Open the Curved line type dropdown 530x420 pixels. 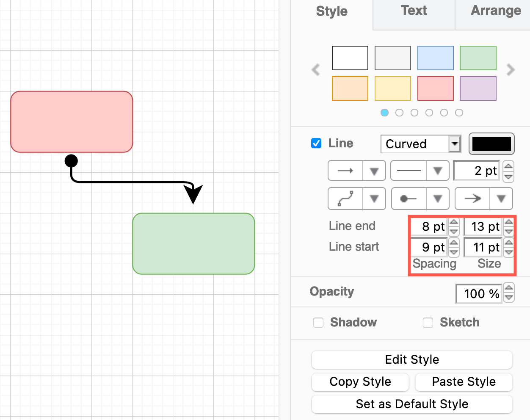click(454, 144)
